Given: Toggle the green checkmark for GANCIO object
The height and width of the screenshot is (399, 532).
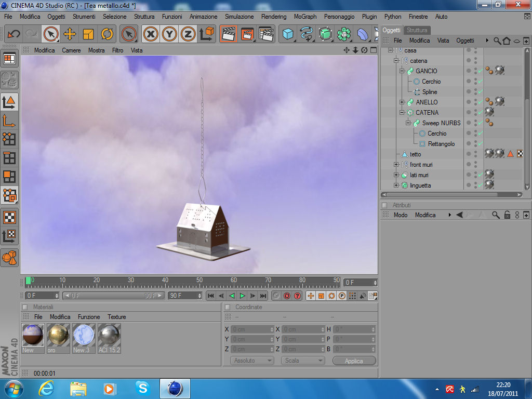Looking at the screenshot, I should (x=481, y=71).
